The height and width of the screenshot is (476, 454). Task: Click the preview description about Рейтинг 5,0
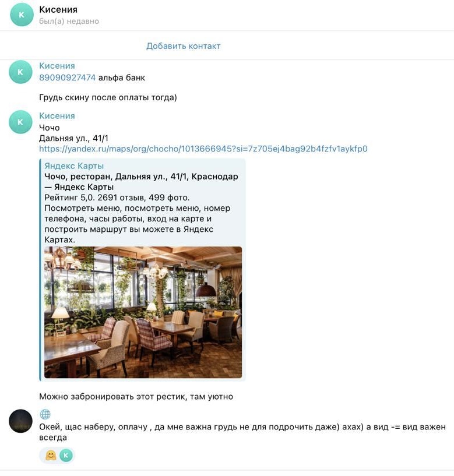138,218
